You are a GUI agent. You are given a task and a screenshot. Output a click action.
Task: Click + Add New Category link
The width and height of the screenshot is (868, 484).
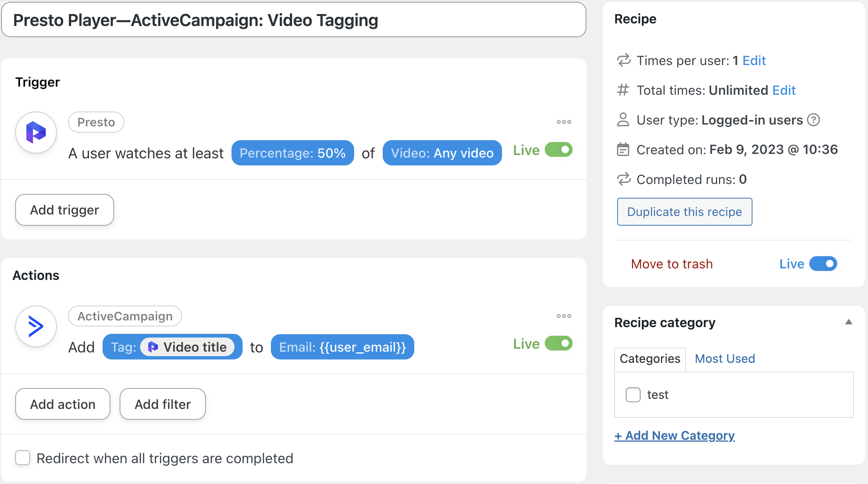coord(674,435)
